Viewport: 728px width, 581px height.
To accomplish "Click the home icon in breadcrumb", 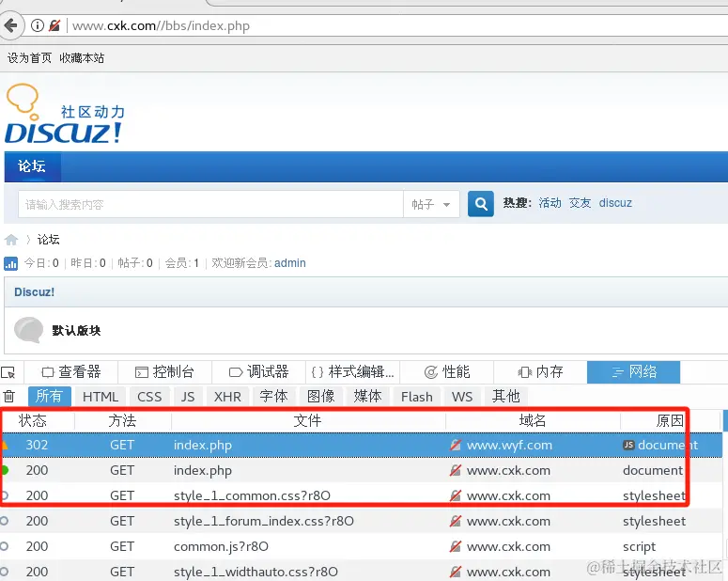I will (11, 240).
